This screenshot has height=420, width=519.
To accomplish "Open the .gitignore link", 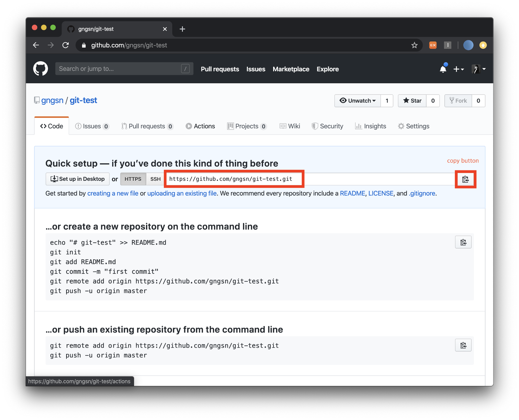I will pyautogui.click(x=422, y=193).
